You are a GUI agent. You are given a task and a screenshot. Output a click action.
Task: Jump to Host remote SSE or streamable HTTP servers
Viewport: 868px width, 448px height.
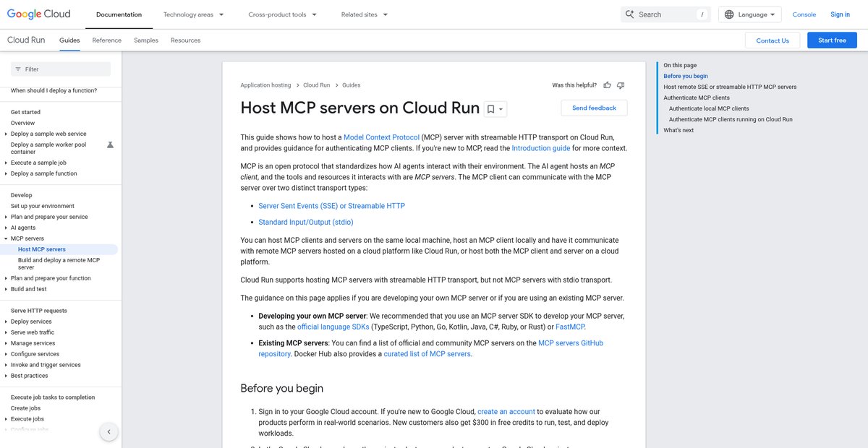(x=730, y=87)
